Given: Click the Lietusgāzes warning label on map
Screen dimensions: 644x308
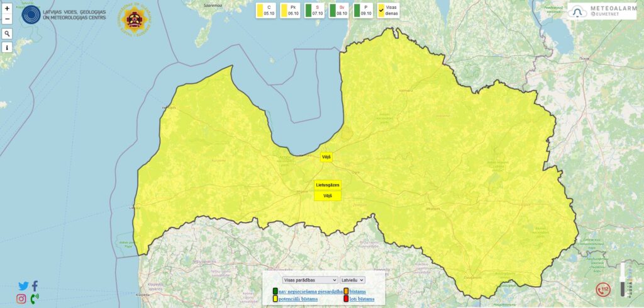Looking at the screenshot, I should [328, 185].
